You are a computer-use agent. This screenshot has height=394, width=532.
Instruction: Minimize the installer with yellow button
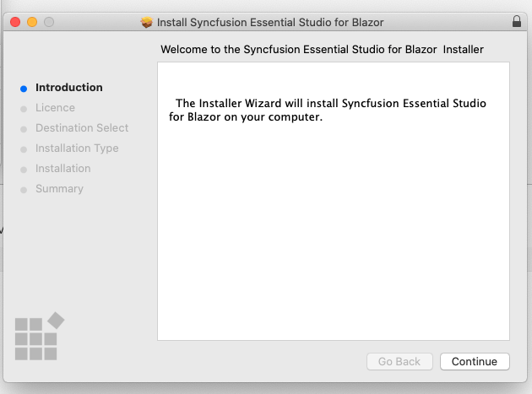[x=32, y=21]
